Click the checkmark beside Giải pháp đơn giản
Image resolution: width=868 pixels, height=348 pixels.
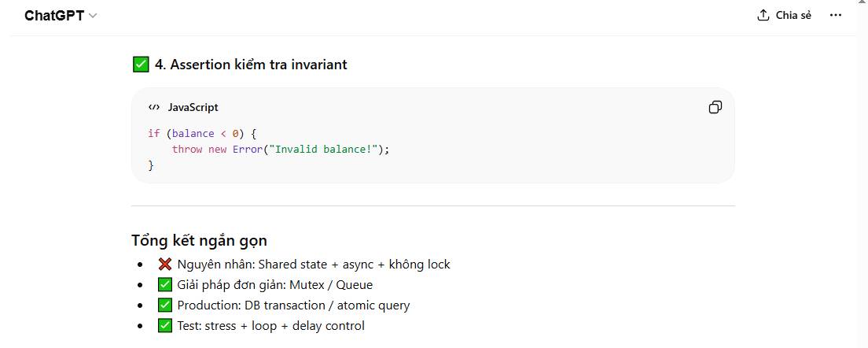[x=165, y=285]
